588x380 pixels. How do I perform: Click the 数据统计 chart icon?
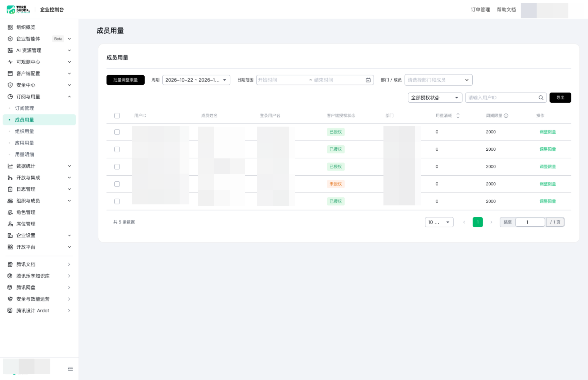point(10,166)
